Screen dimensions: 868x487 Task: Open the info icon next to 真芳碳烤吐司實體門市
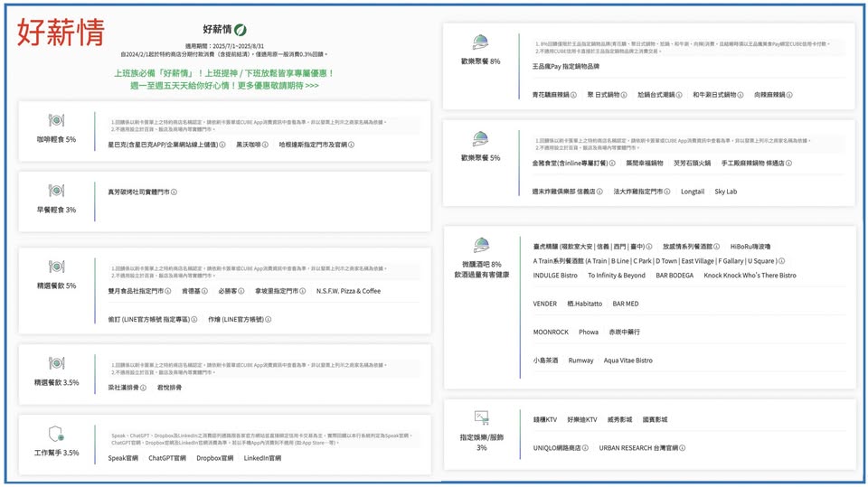pos(175,192)
